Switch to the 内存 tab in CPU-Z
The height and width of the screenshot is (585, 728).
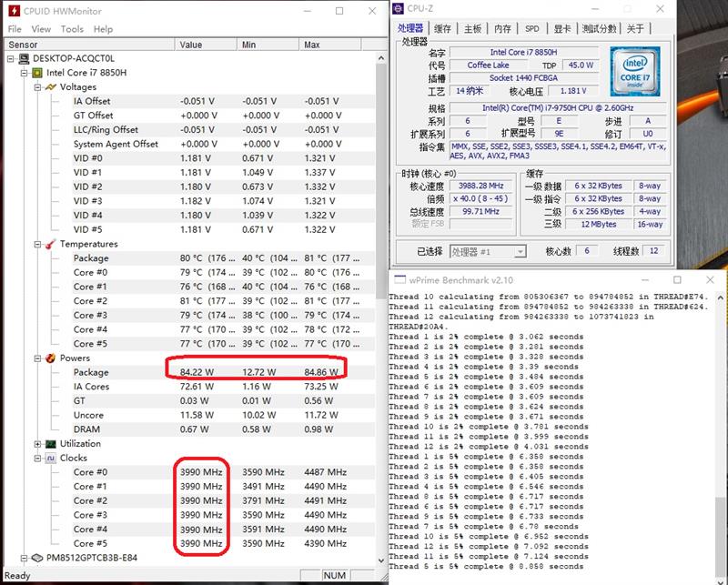pyautogui.click(x=502, y=28)
